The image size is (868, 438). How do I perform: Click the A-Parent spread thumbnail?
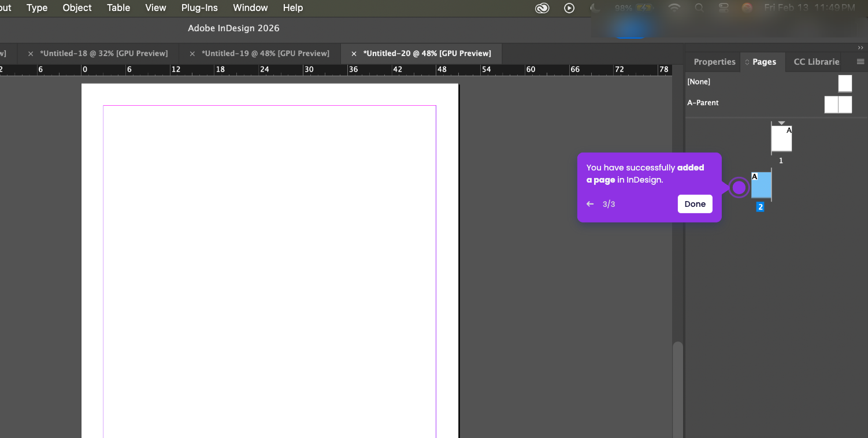[x=838, y=104]
